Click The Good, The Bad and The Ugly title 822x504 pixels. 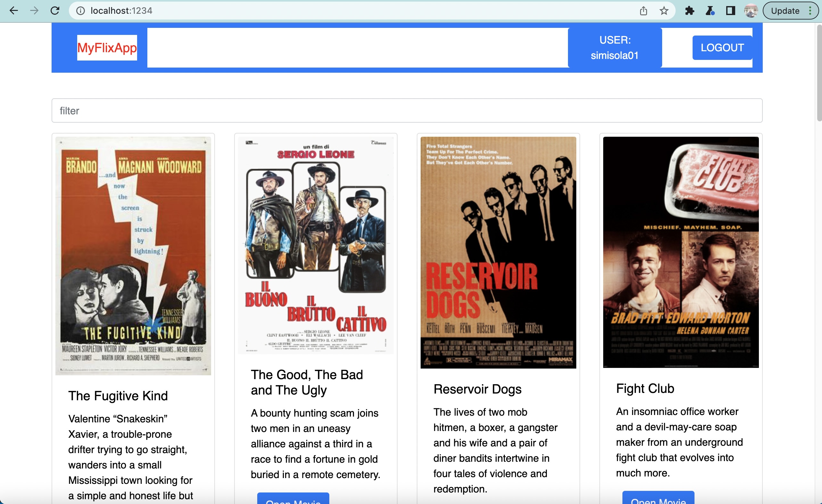pyautogui.click(x=307, y=383)
